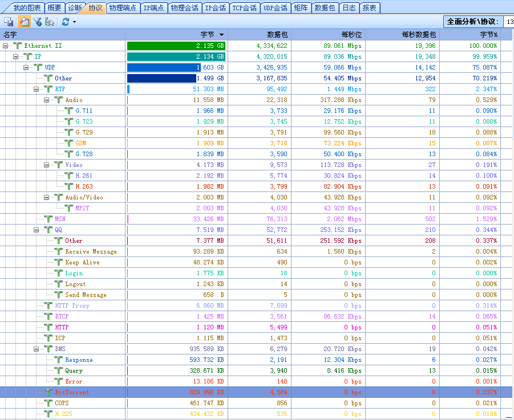Click the protocol icon beside Ethernet II
The image size is (514, 420).
[18, 46]
